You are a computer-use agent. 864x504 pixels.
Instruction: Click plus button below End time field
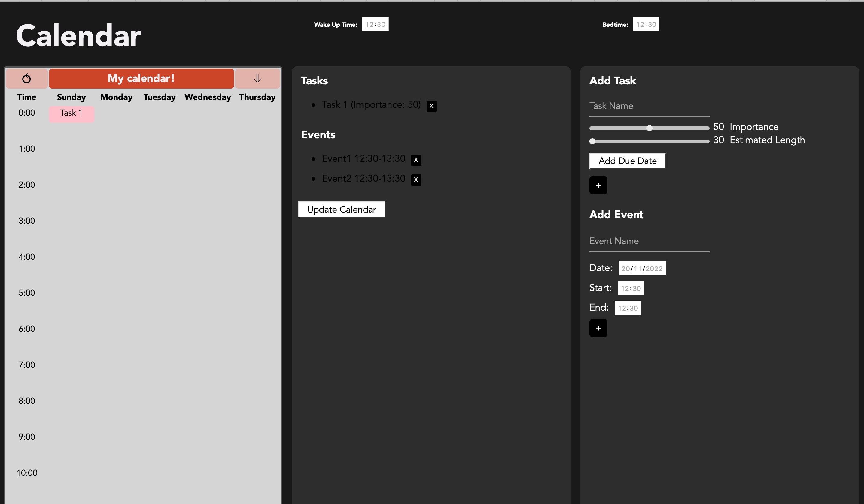598,328
